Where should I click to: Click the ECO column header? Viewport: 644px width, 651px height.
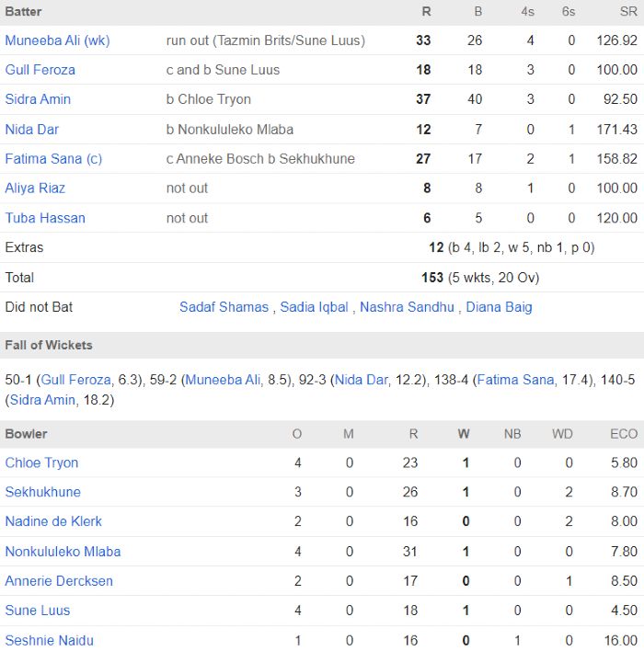click(623, 434)
